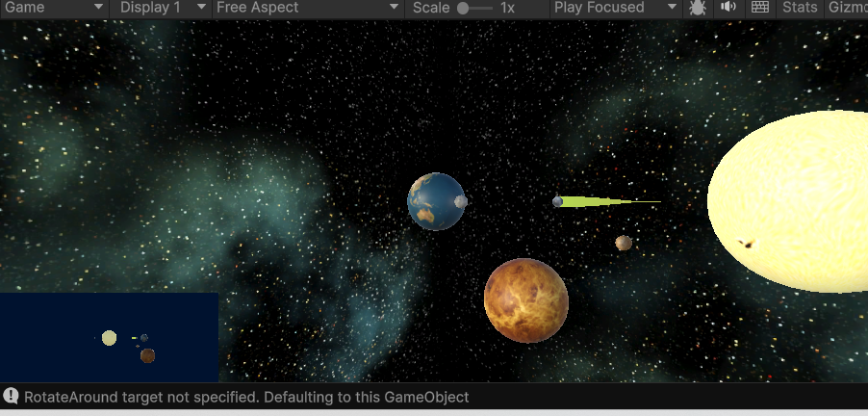Click the minimap camera view
This screenshot has height=416, width=868.
coord(109,337)
